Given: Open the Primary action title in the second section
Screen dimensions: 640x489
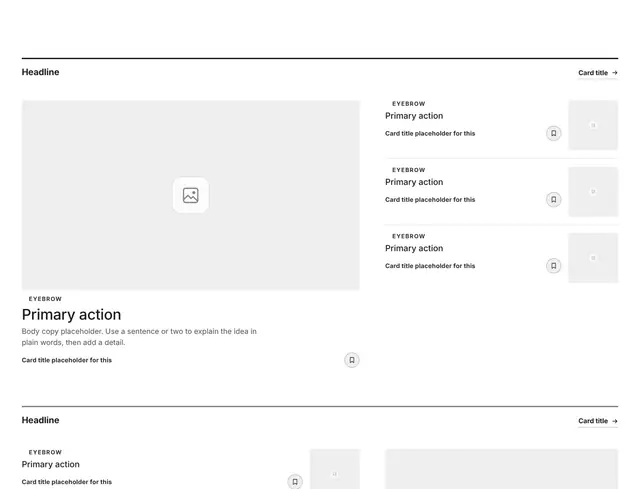Looking at the screenshot, I should pos(51,464).
